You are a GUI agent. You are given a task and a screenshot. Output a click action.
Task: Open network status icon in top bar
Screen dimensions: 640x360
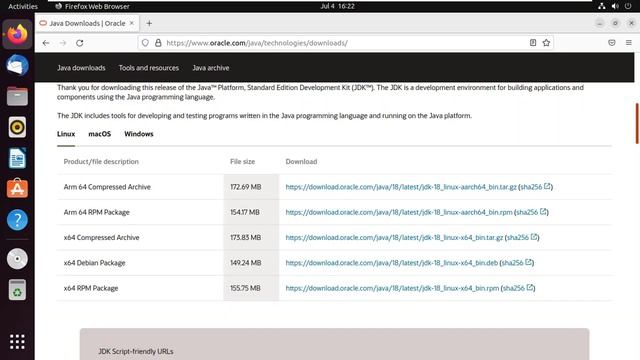coord(602,6)
